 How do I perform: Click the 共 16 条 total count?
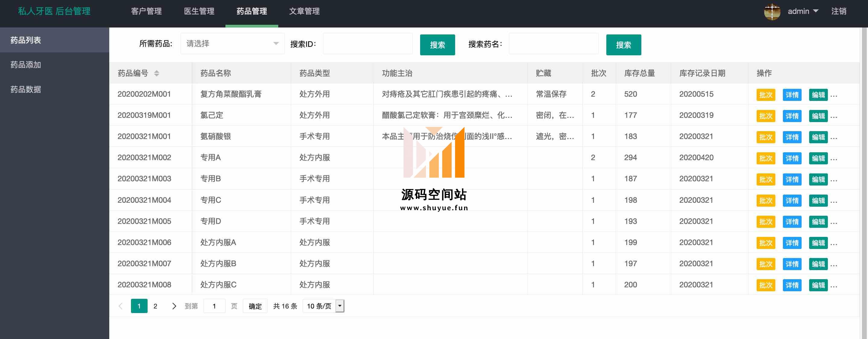[x=285, y=306]
